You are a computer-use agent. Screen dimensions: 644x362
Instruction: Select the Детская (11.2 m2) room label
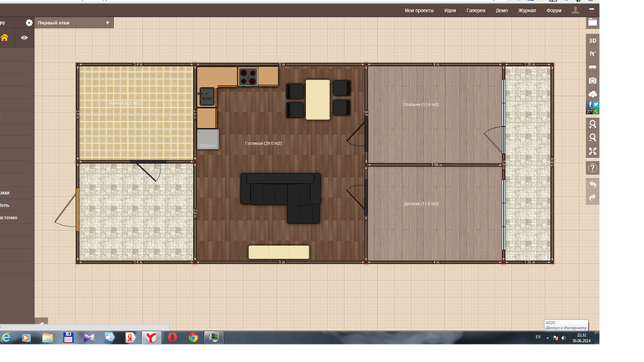pos(421,204)
